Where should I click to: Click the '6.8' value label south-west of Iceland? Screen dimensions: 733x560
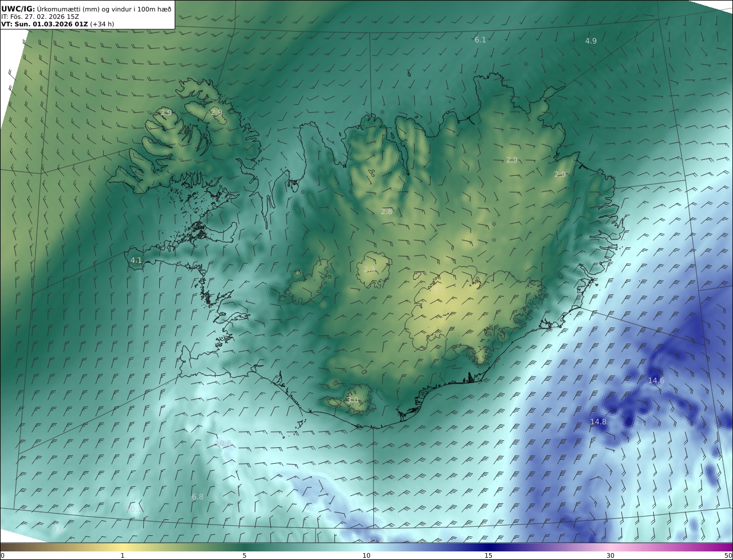click(x=197, y=496)
